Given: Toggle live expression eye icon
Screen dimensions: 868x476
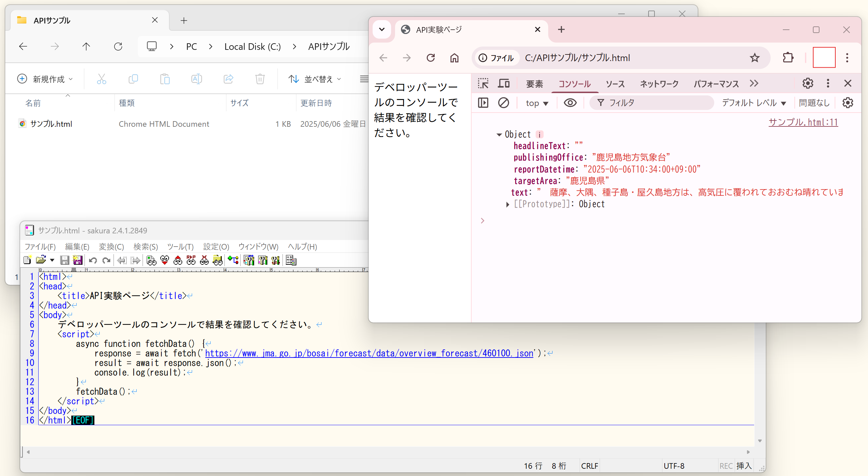Looking at the screenshot, I should pyautogui.click(x=570, y=102).
